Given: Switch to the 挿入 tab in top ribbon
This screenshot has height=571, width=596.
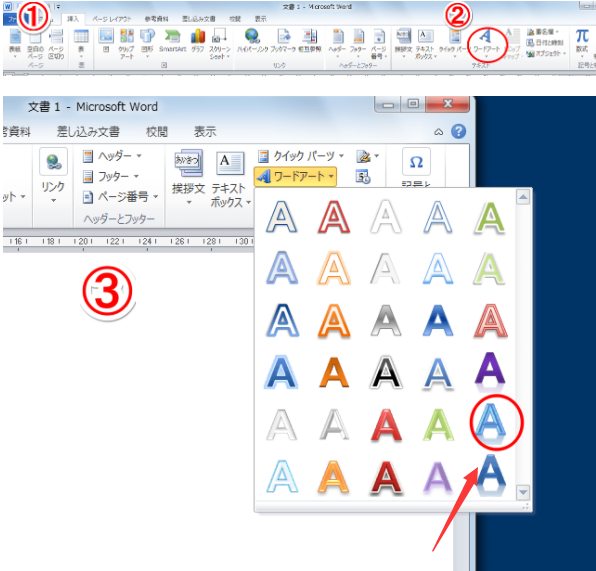Looking at the screenshot, I should [x=73, y=19].
